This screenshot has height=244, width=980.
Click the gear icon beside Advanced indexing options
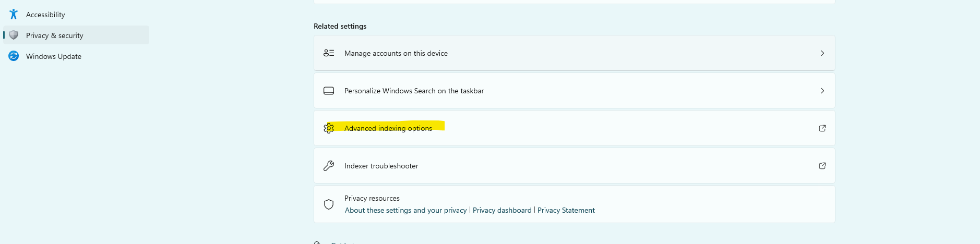tap(329, 128)
